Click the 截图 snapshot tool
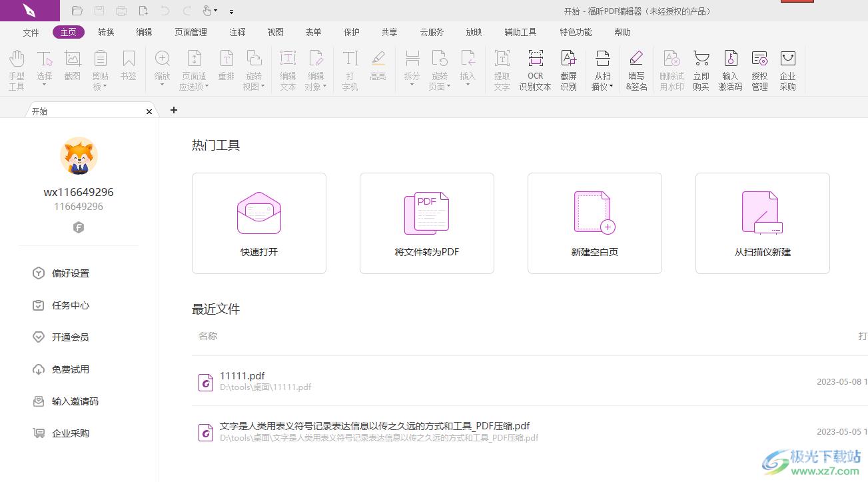 point(73,66)
